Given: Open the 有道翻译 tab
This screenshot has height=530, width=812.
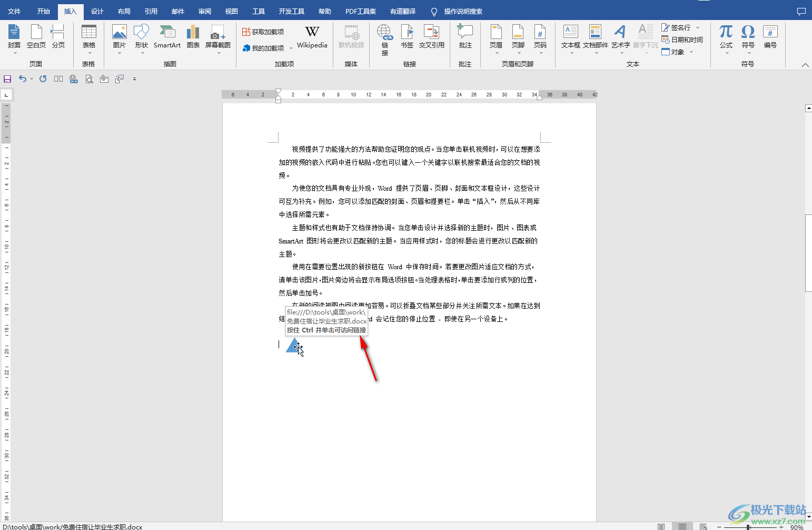Looking at the screenshot, I should coord(403,11).
